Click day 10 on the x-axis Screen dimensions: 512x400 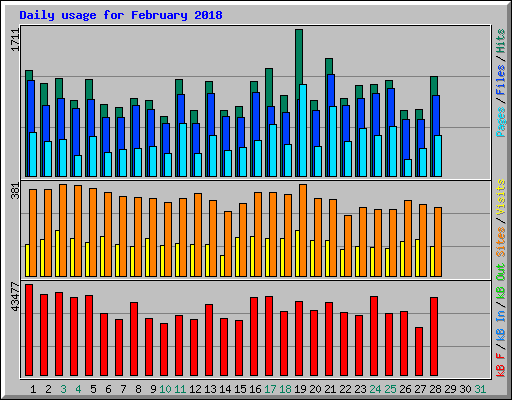165,389
